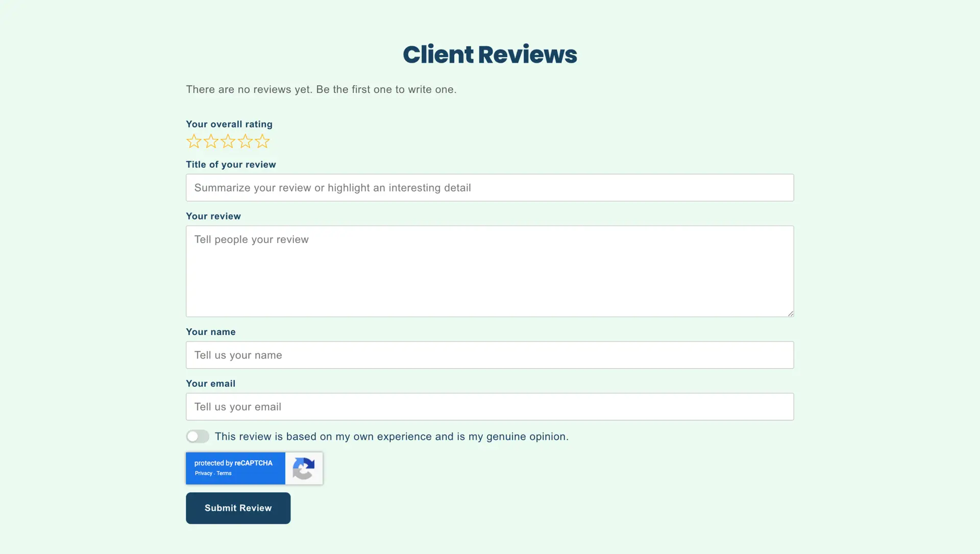The width and height of the screenshot is (980, 554).
Task: Click the genuine opinion statement label
Action: [391, 437]
